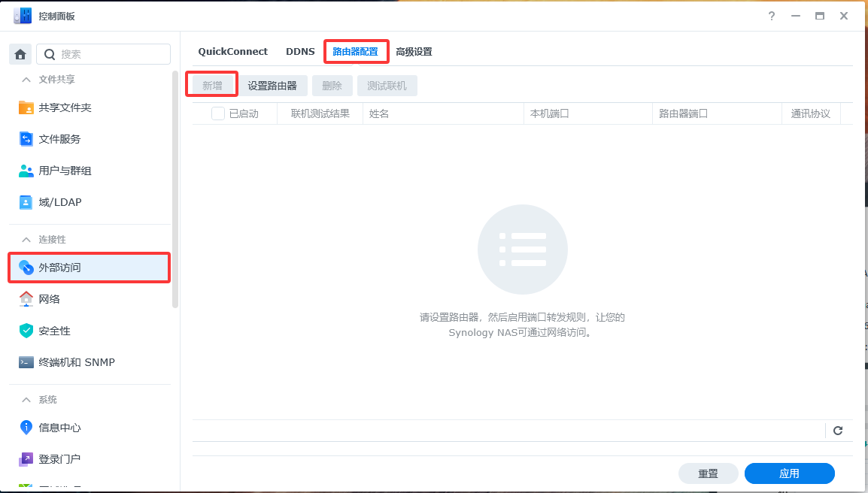Click the 应用 apply button
The height and width of the screenshot is (493, 868).
(x=789, y=473)
